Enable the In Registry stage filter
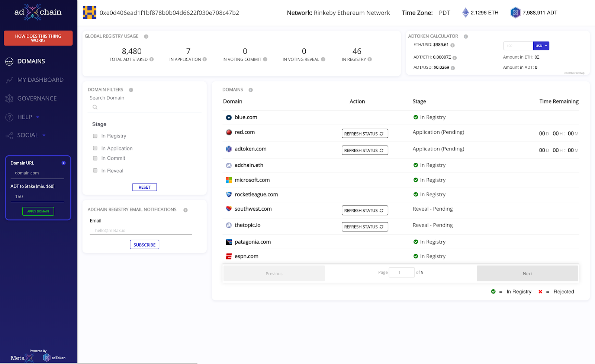This screenshot has width=595, height=364. [x=95, y=136]
